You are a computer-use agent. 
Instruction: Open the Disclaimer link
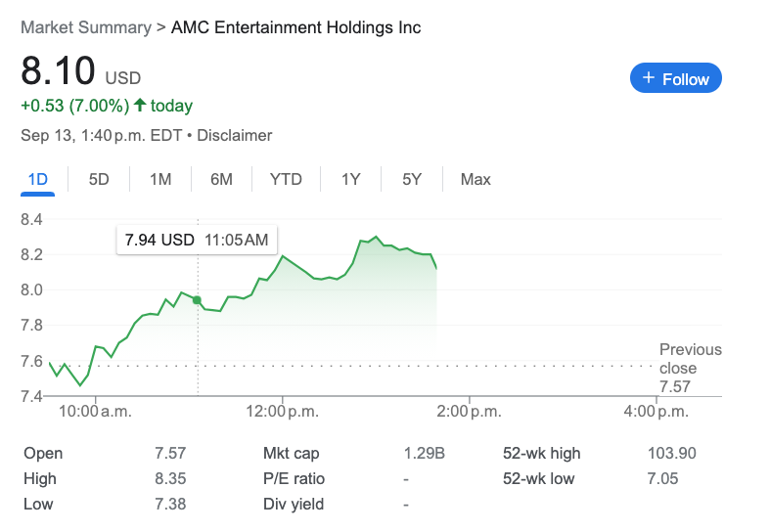tap(234, 136)
